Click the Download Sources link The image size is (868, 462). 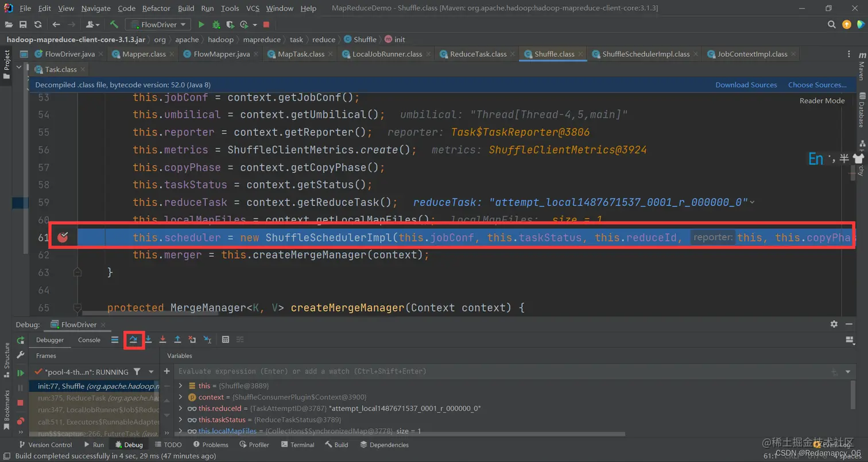pyautogui.click(x=746, y=84)
